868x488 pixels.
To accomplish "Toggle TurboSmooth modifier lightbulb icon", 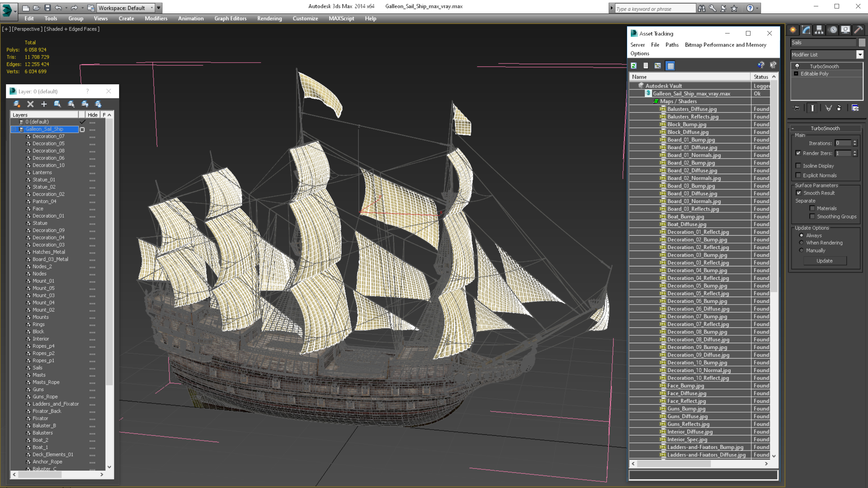I will click(x=797, y=66).
